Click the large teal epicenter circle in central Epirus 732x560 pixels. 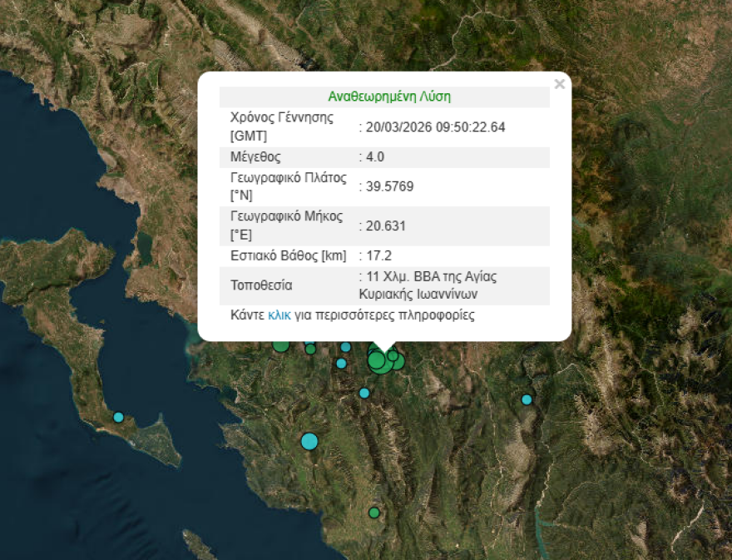[x=309, y=441]
